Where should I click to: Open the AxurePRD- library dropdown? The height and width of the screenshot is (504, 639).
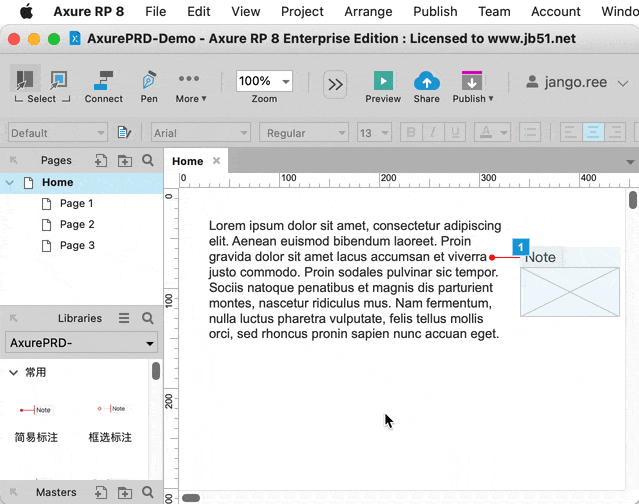pos(81,343)
